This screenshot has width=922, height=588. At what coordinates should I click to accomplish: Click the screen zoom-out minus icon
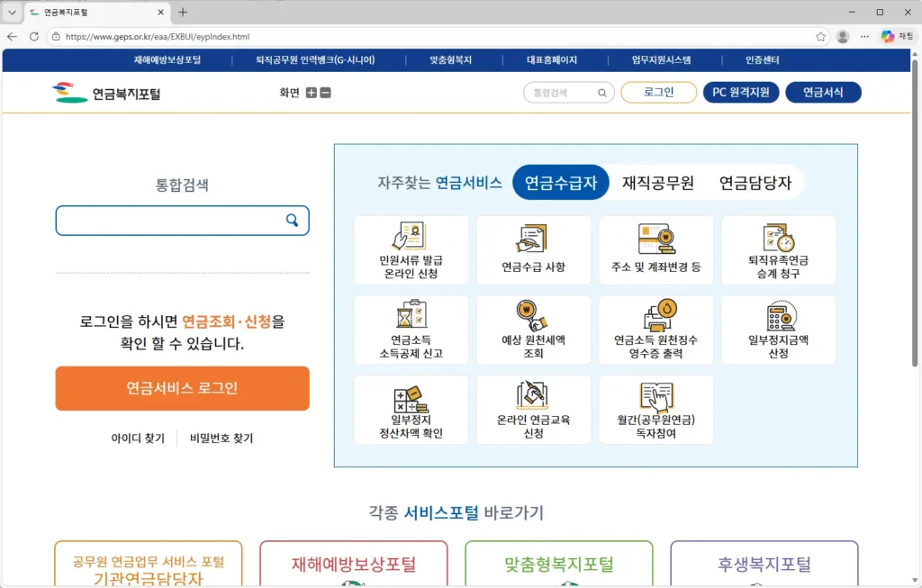(326, 93)
